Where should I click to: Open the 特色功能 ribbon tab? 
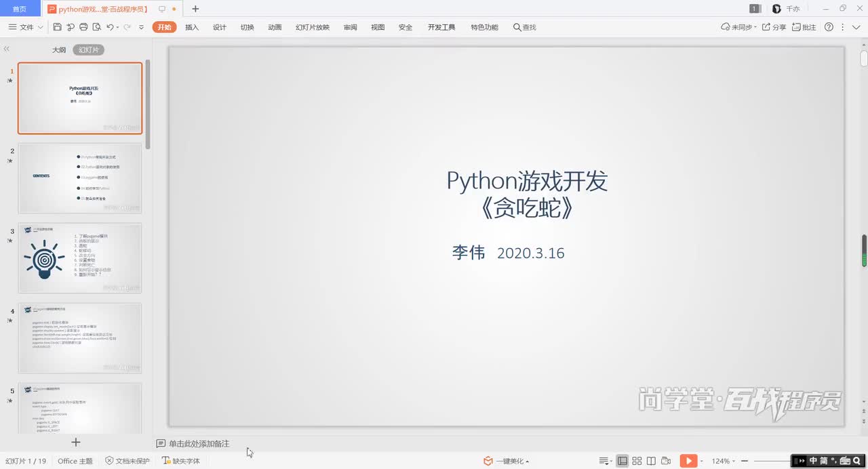(x=484, y=27)
